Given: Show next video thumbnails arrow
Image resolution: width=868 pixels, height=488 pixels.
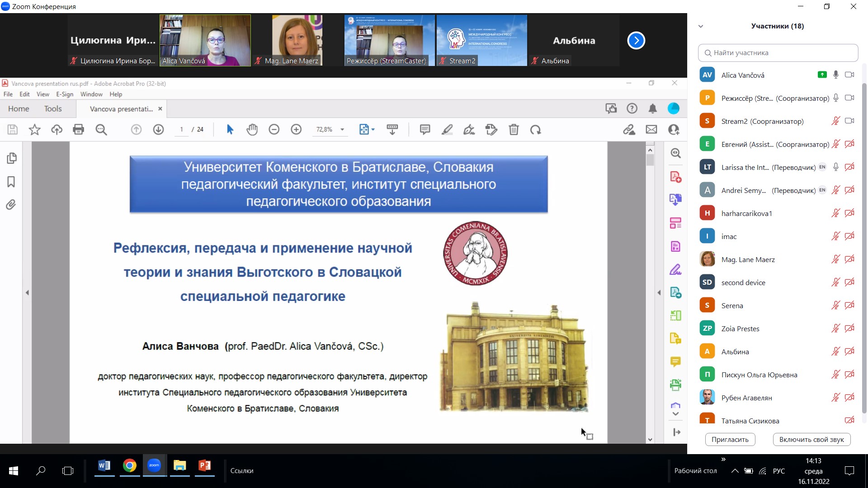Looking at the screenshot, I should 636,41.
